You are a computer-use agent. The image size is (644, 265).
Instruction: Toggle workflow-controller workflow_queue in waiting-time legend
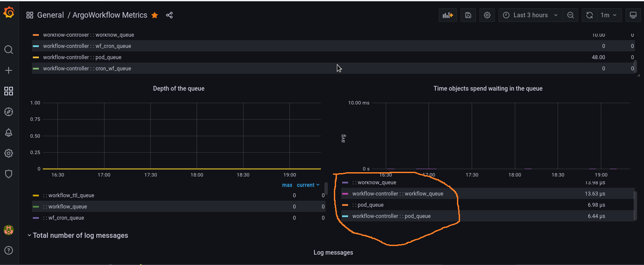point(398,194)
